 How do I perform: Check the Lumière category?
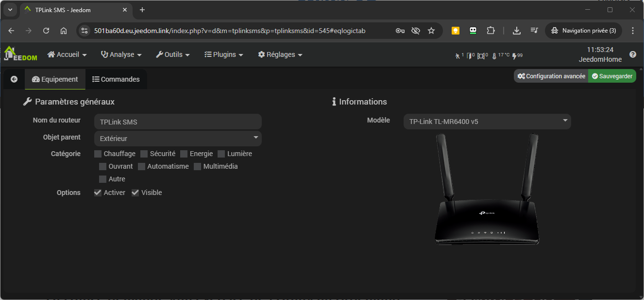pyautogui.click(x=221, y=154)
